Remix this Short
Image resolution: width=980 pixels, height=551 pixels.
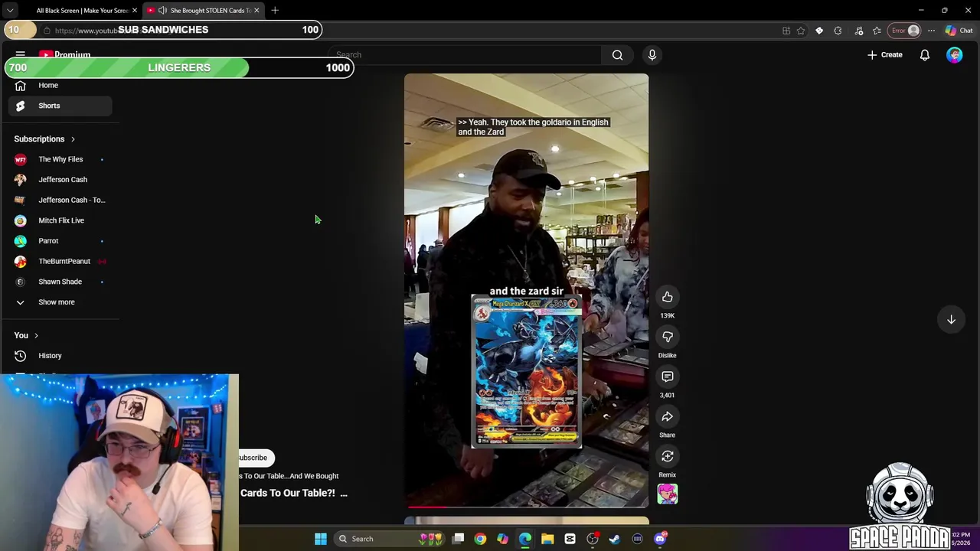(x=667, y=456)
